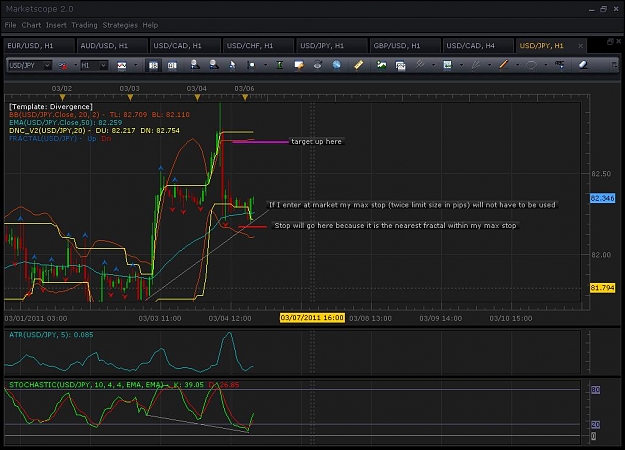Switch to the USD/CHF, H1 tab

[x=258, y=46]
